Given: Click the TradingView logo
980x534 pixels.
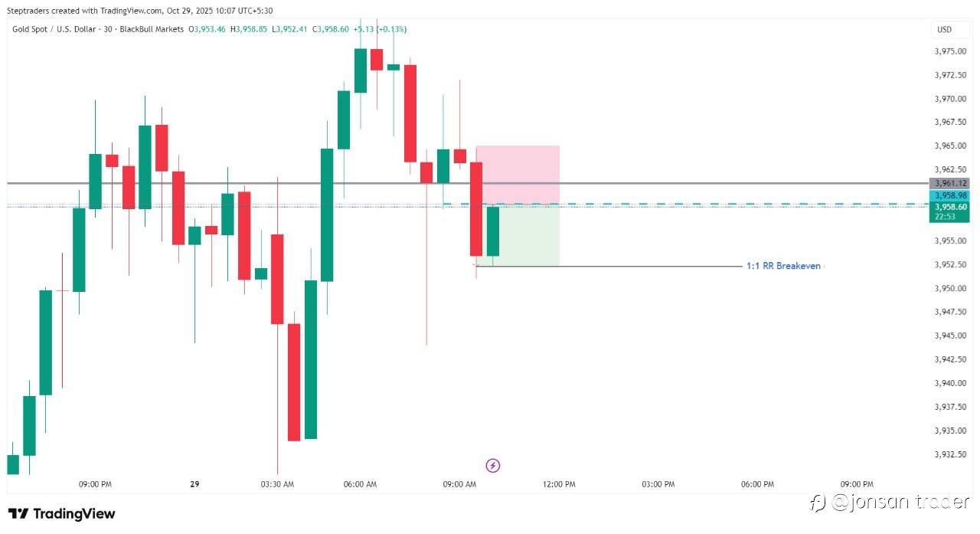Looking at the screenshot, I should [x=61, y=514].
